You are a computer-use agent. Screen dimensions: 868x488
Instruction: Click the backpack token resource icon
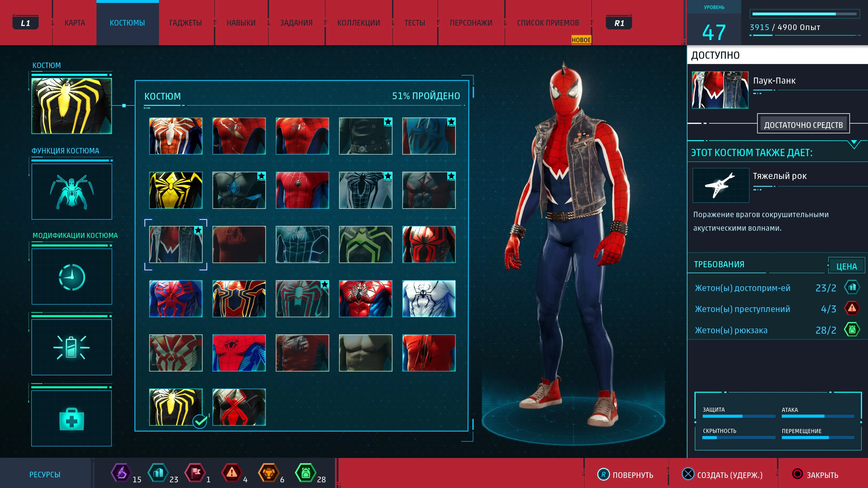click(305, 473)
